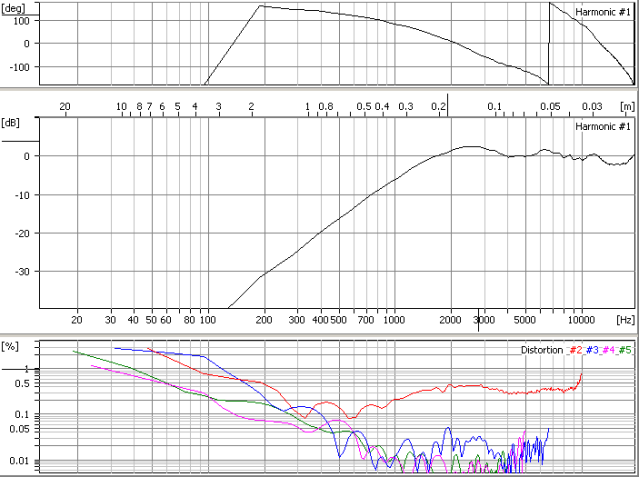
Task: Click the Harmonic #1 label in phase plot
Action: [x=603, y=12]
